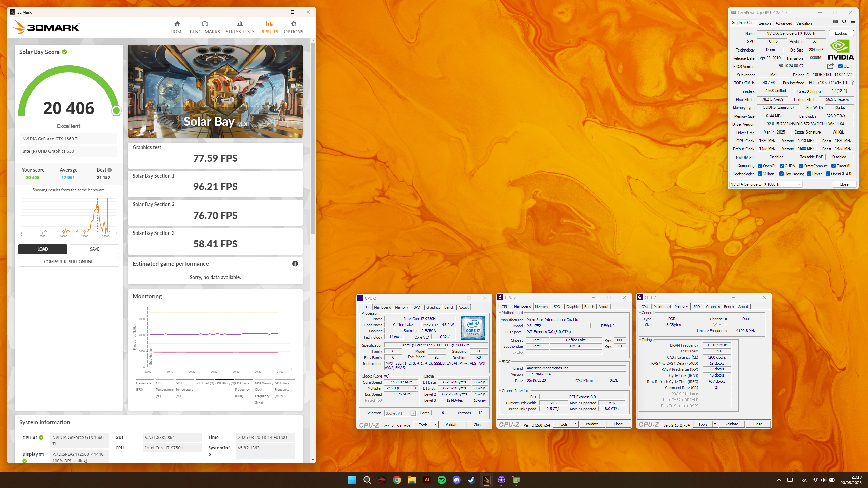The width and height of the screenshot is (868, 488).
Task: Click the 3DMark vertical scrollbar
Action: (313, 139)
